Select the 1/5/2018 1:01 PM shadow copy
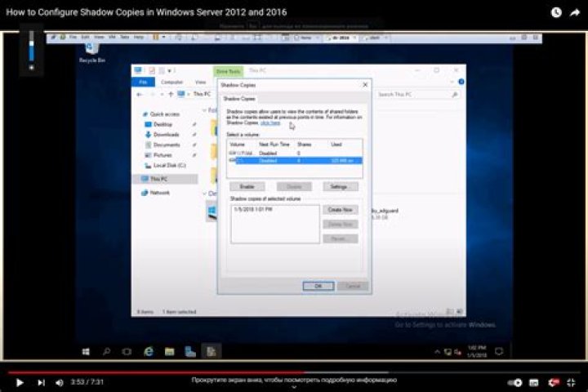 point(253,209)
